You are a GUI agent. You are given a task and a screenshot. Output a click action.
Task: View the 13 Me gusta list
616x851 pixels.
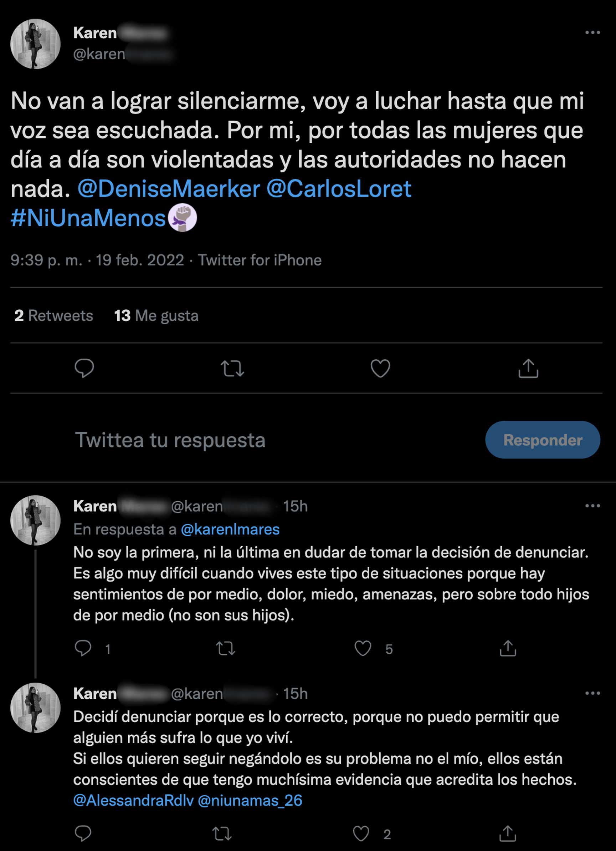point(156,315)
